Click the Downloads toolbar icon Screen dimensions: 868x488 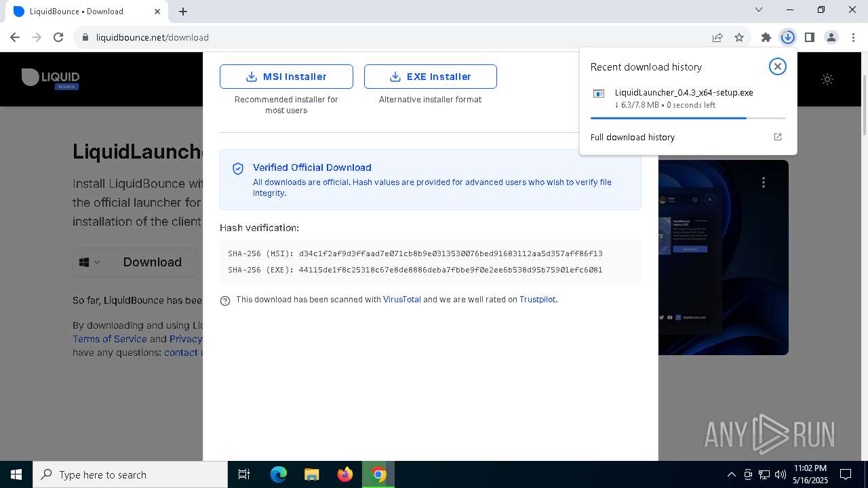pos(787,37)
